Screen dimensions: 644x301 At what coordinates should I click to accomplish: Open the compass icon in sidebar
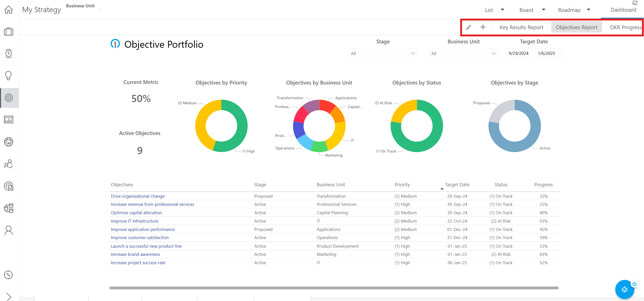(x=9, y=275)
